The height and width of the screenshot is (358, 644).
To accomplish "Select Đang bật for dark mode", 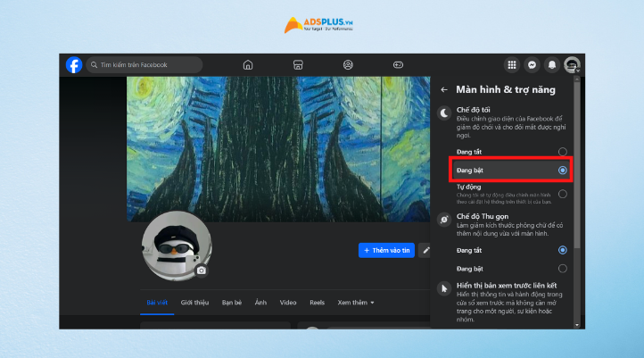I will [x=512, y=171].
